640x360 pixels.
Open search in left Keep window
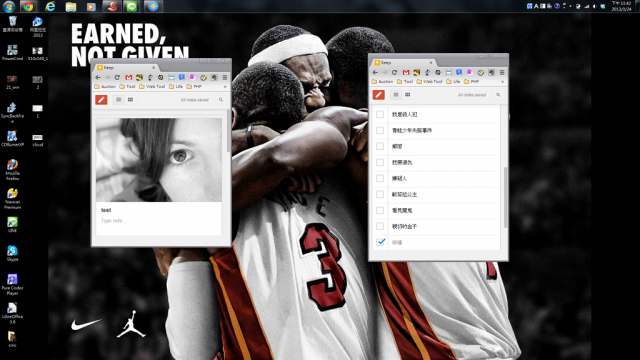coord(221,100)
